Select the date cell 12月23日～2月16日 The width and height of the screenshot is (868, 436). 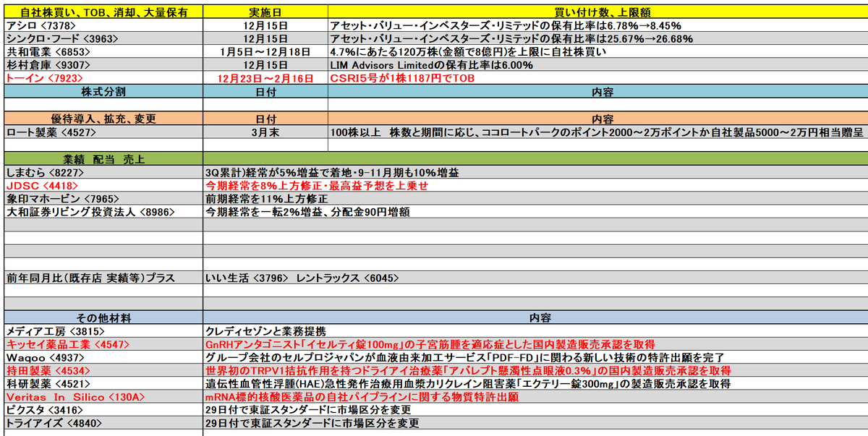tap(265, 77)
